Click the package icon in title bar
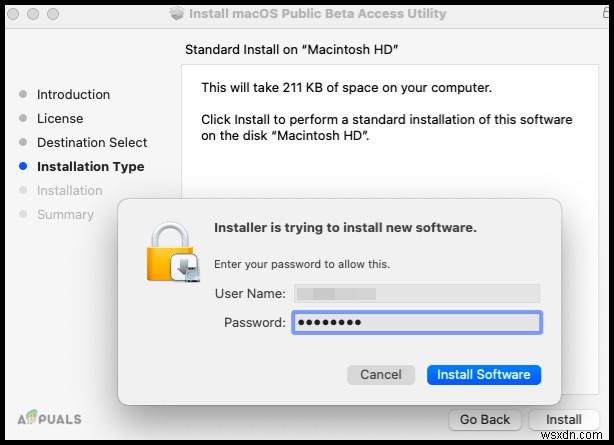The width and height of the screenshot is (614, 445). (x=177, y=13)
